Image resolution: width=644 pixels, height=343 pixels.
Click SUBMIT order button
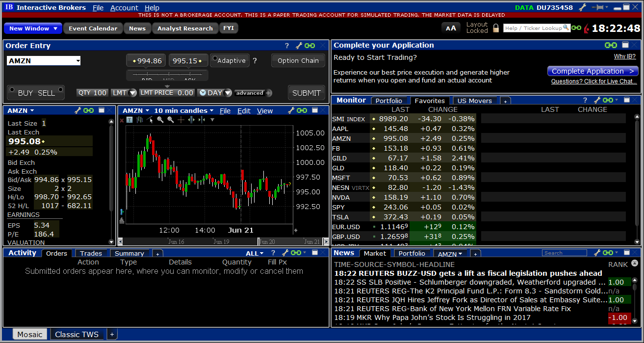[307, 93]
